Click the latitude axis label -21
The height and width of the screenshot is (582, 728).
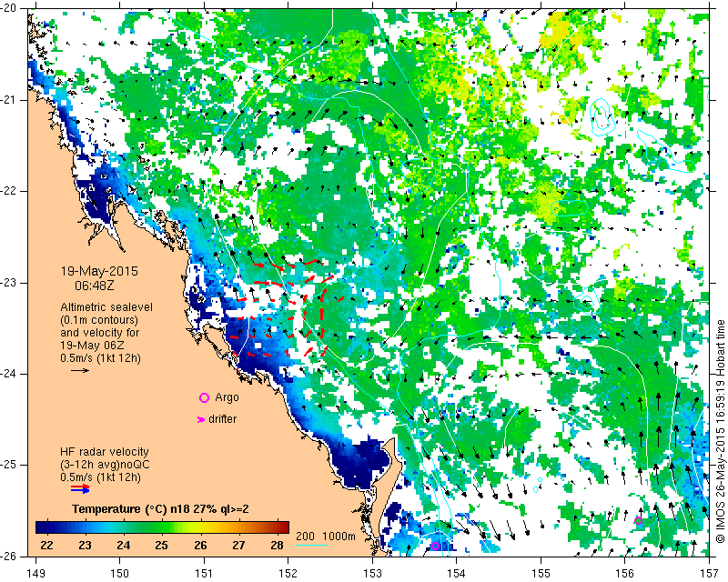point(10,100)
